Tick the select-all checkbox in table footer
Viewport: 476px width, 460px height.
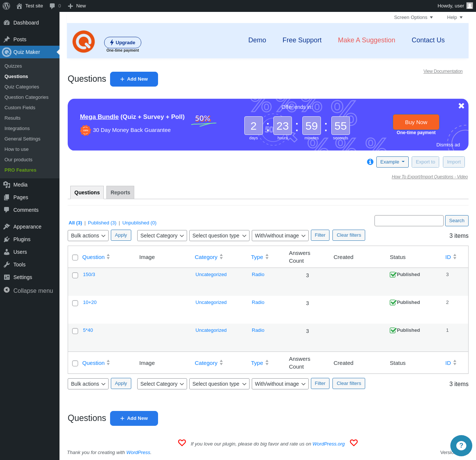click(75, 363)
